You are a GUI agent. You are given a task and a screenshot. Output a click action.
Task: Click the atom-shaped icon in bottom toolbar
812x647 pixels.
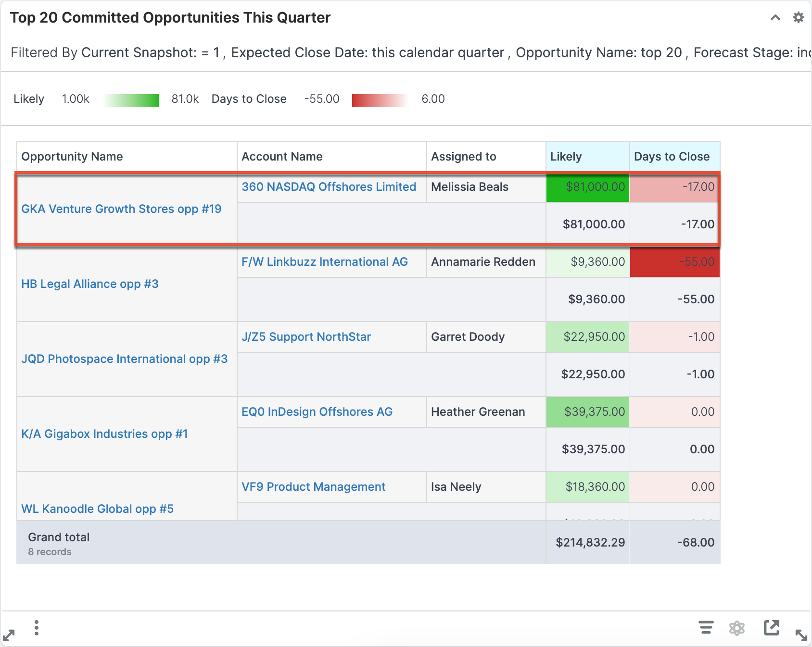(x=736, y=628)
